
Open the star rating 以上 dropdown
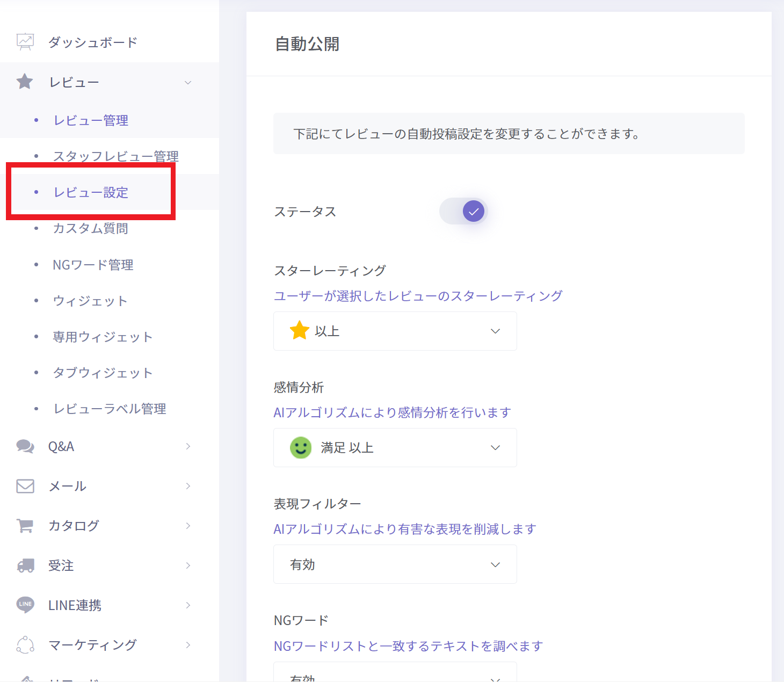click(395, 331)
